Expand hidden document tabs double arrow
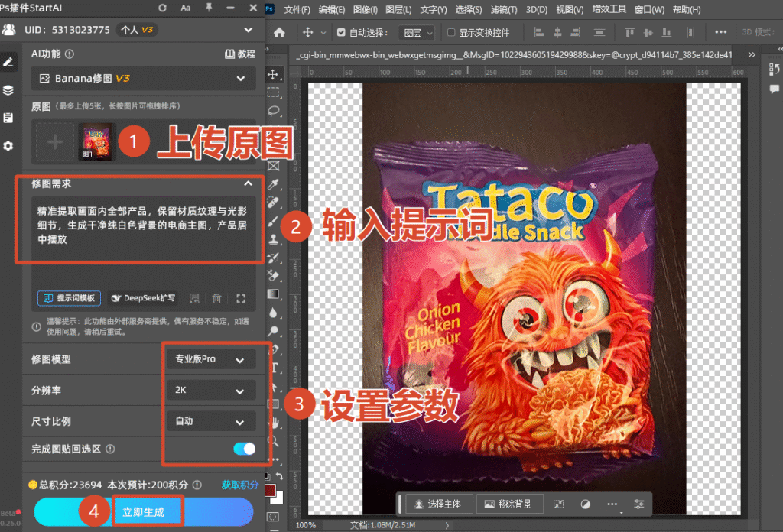 pyautogui.click(x=752, y=55)
